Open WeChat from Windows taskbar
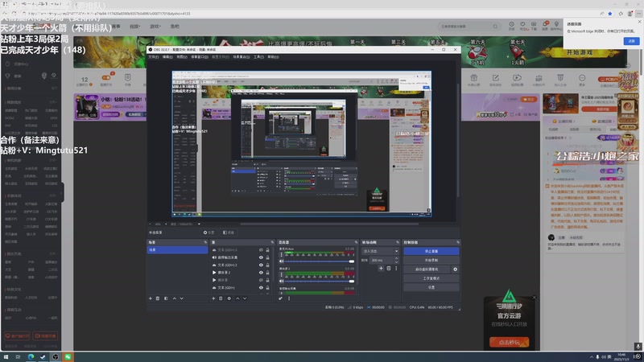Image resolution: width=644 pixels, height=362 pixels. click(x=68, y=356)
